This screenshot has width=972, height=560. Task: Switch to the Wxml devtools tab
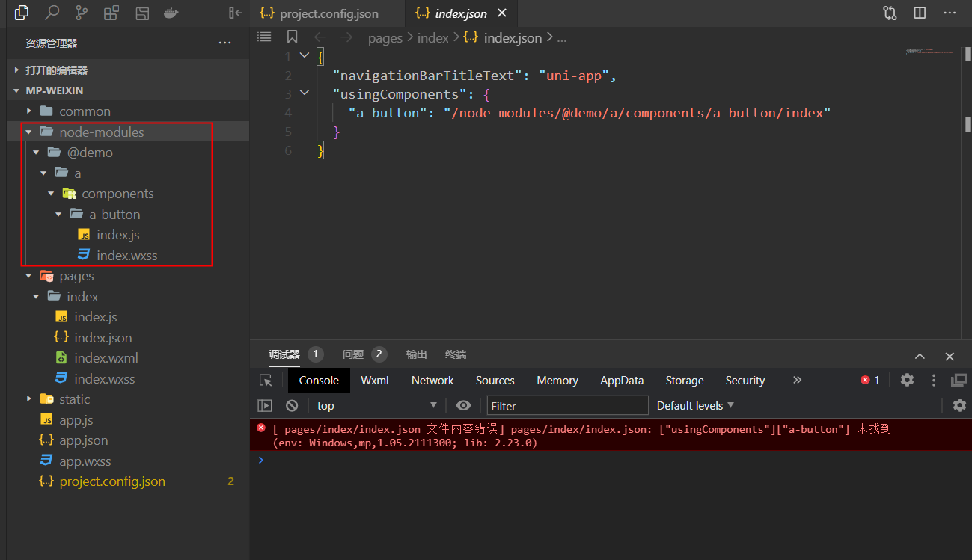(x=375, y=380)
